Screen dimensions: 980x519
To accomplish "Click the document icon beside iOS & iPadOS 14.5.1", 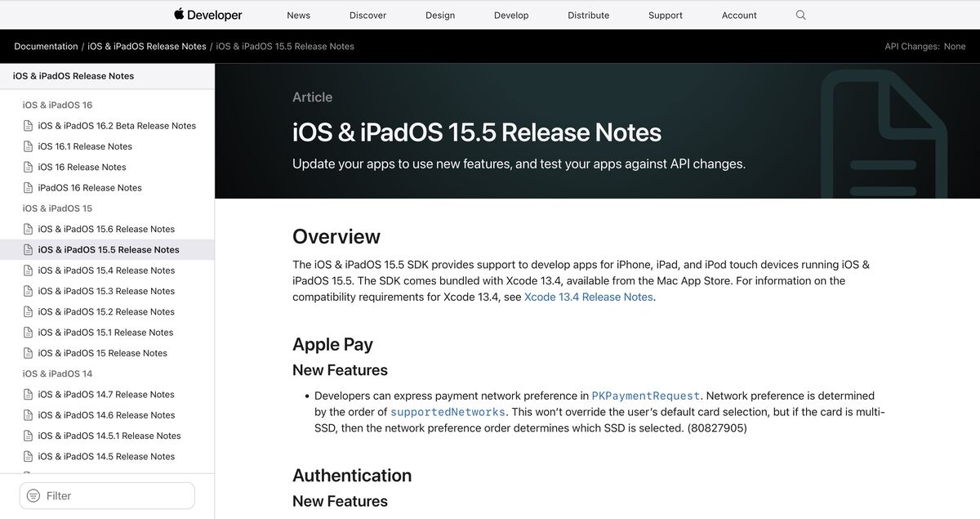I will point(29,436).
